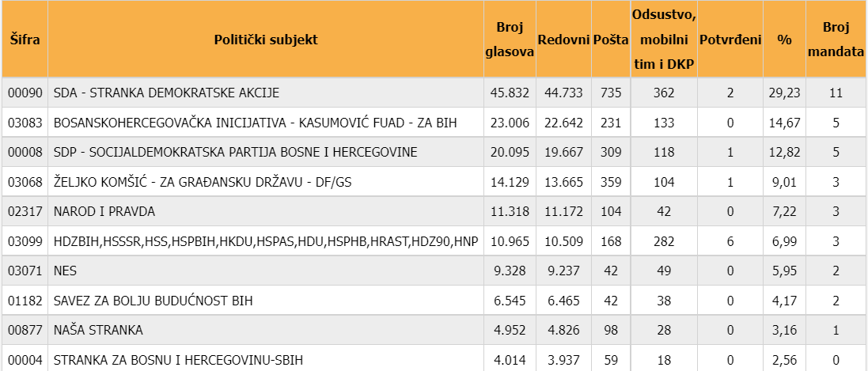Select SDA - Stranka Demokratske Akcije row
The height and width of the screenshot is (371, 868).
click(x=166, y=93)
